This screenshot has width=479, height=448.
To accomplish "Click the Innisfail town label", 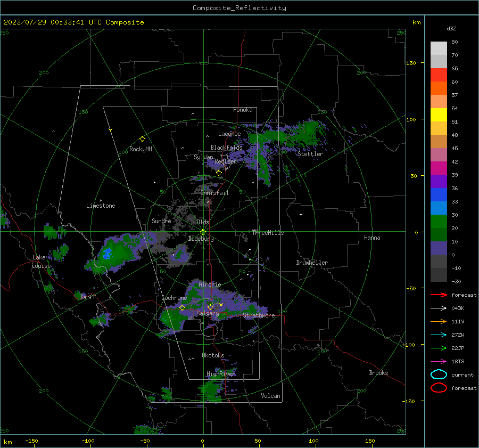I will [214, 193].
